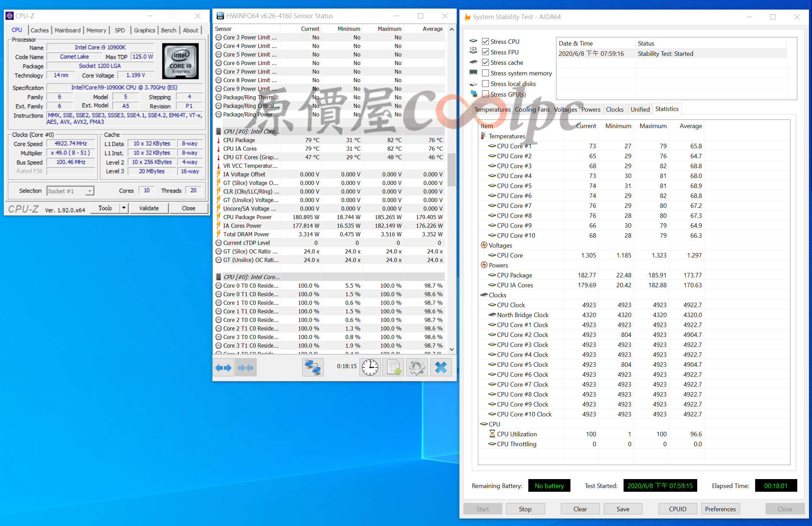Click the first CPU [#0] Intel Core chip icon
Viewport: 812px width, 526px height.
[219, 131]
